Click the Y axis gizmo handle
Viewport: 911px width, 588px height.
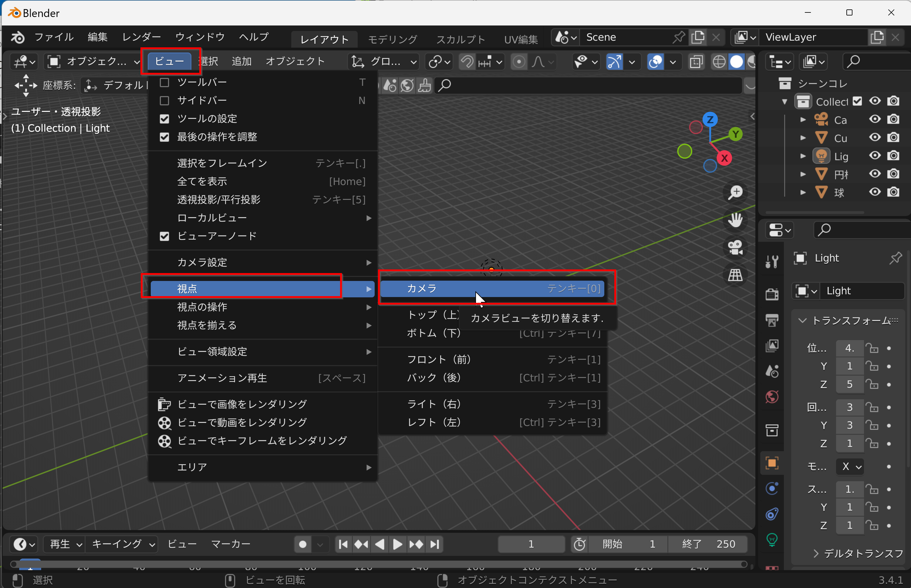735,134
